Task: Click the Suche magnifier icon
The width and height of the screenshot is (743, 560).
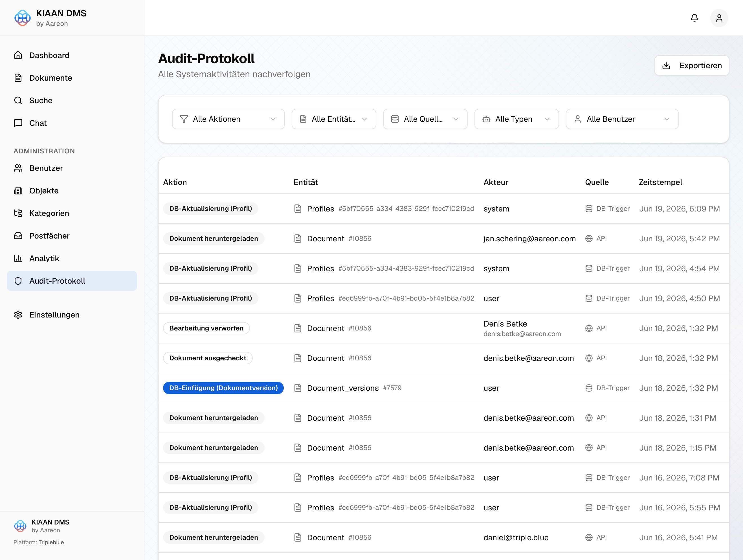Action: 18,100
